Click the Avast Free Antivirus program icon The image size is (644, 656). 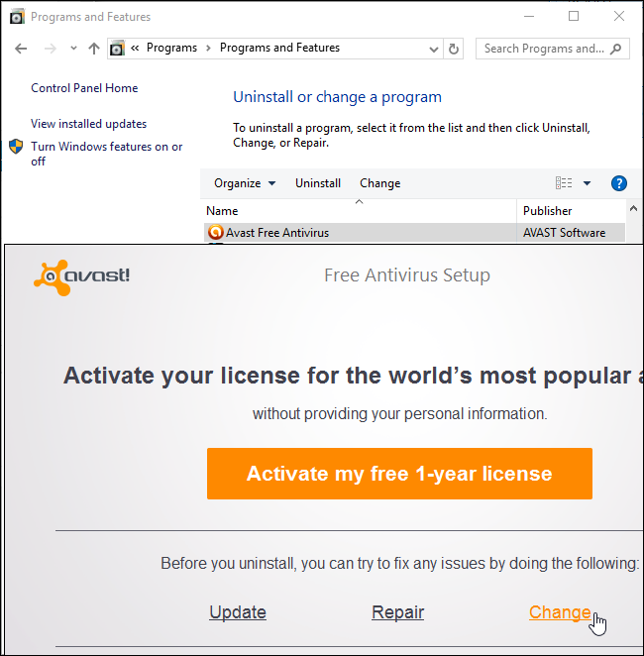point(215,232)
